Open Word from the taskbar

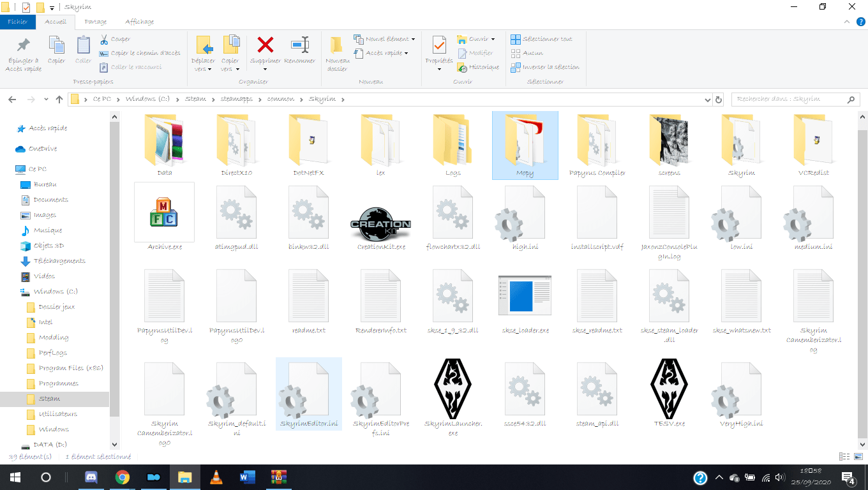(248, 477)
